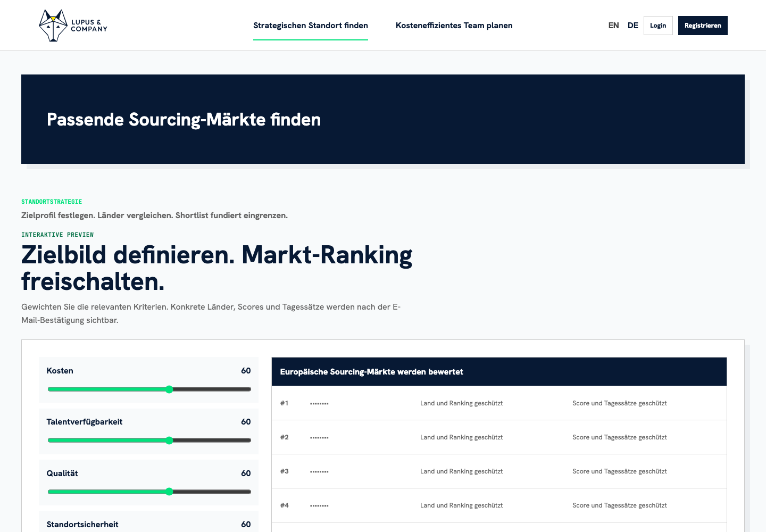
Task: Click Europäische Sourcing-Märkte werden bewertet header
Action: 372,372
